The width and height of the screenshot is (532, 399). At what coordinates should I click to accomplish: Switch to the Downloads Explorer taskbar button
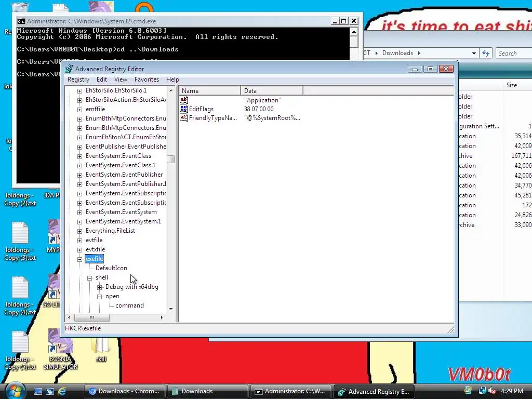point(207,391)
